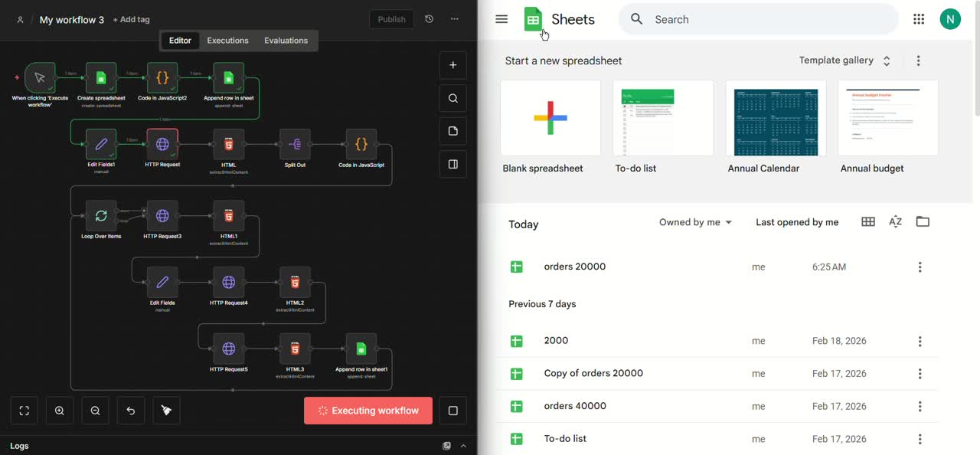980x455 pixels.
Task: Open the A-Z sort options
Action: pos(895,222)
